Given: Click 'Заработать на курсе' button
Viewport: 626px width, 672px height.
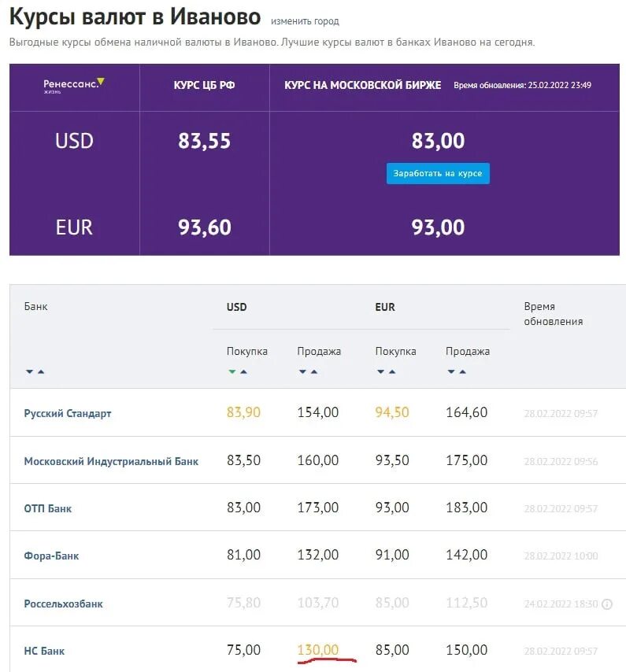Looking at the screenshot, I should point(438,173).
